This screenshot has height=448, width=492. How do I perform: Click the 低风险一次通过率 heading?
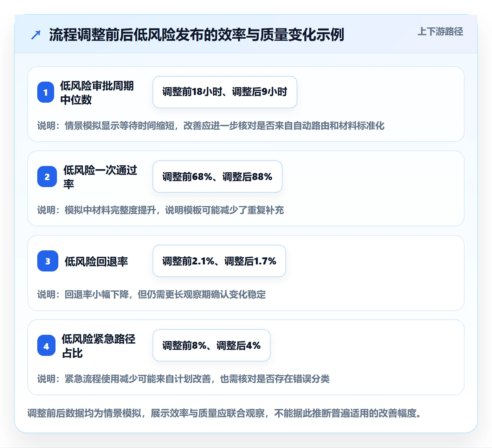tap(100, 177)
